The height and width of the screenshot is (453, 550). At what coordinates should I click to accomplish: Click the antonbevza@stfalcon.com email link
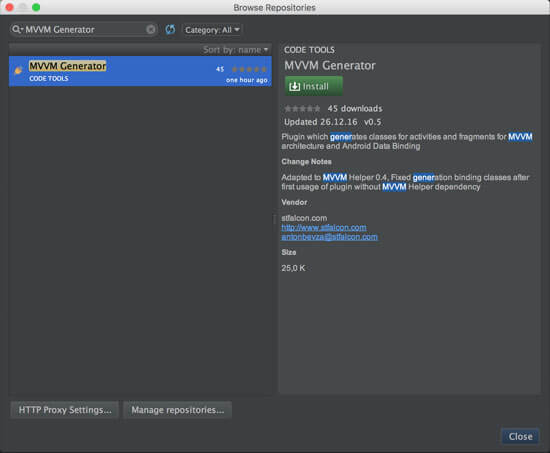(x=329, y=237)
